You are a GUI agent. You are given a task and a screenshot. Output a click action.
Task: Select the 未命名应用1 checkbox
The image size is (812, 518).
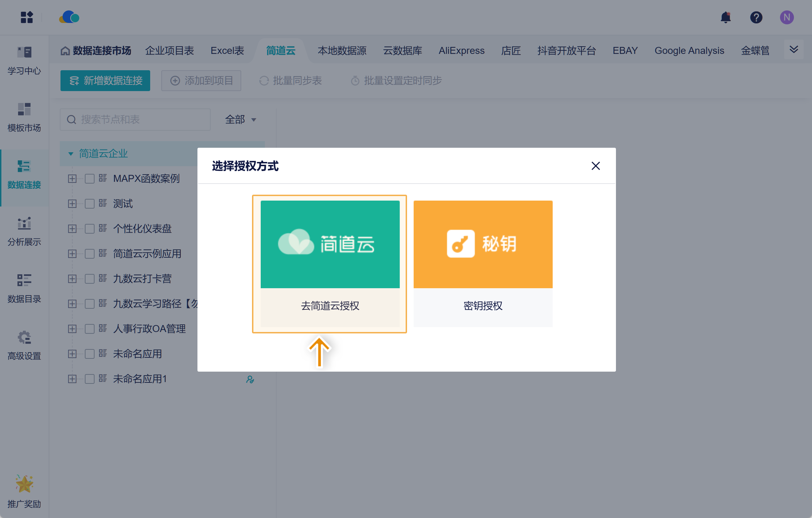point(90,379)
